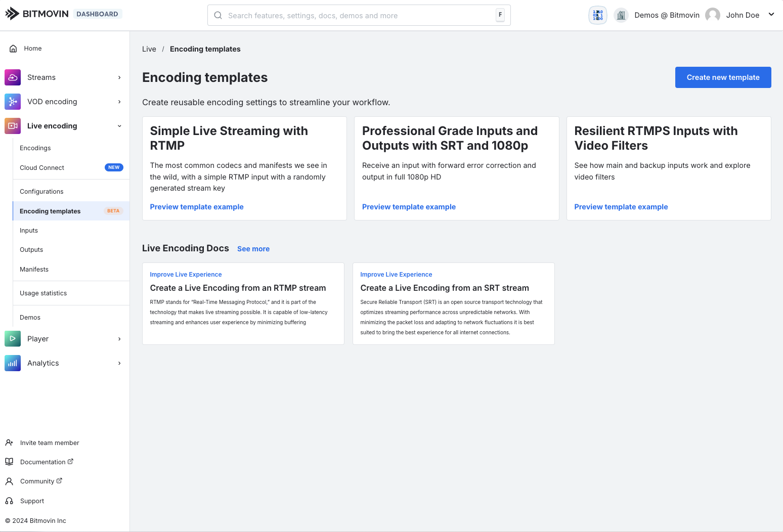This screenshot has height=532, width=783.
Task: Click See more next to Live Encoding Docs
Action: pyautogui.click(x=253, y=249)
